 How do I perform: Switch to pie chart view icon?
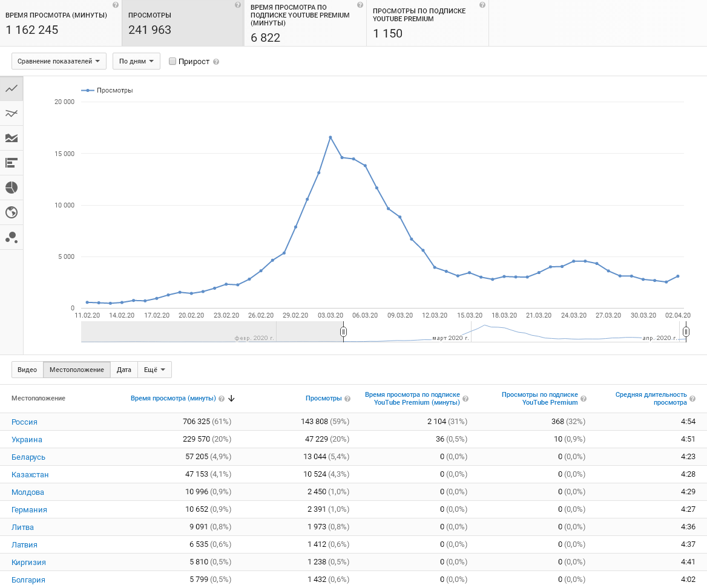coord(12,188)
